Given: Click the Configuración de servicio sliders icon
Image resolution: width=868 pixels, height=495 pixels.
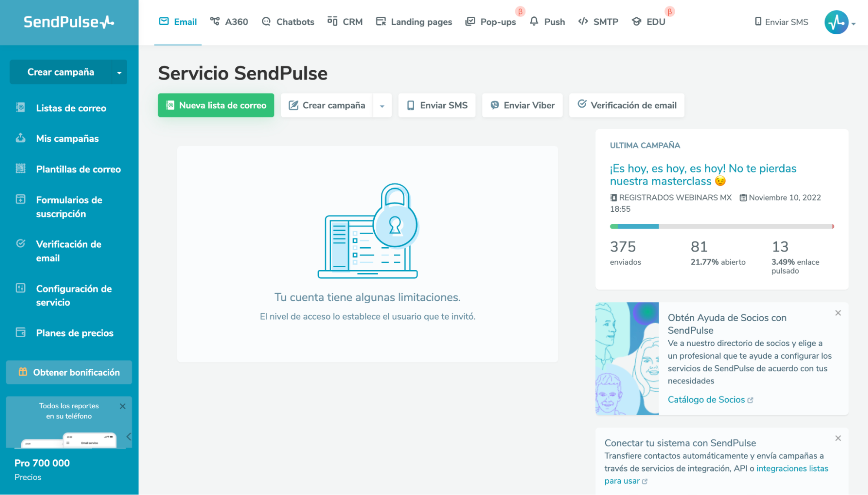Looking at the screenshot, I should (20, 288).
